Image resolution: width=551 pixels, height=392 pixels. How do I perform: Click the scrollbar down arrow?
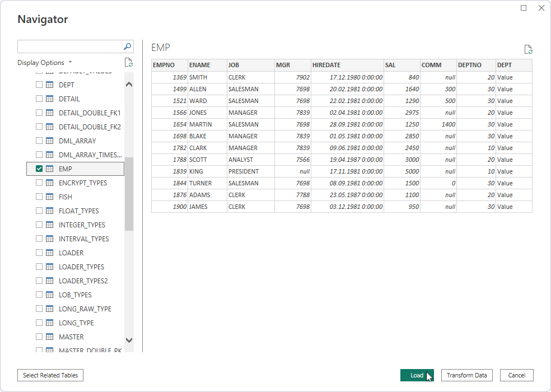click(129, 340)
